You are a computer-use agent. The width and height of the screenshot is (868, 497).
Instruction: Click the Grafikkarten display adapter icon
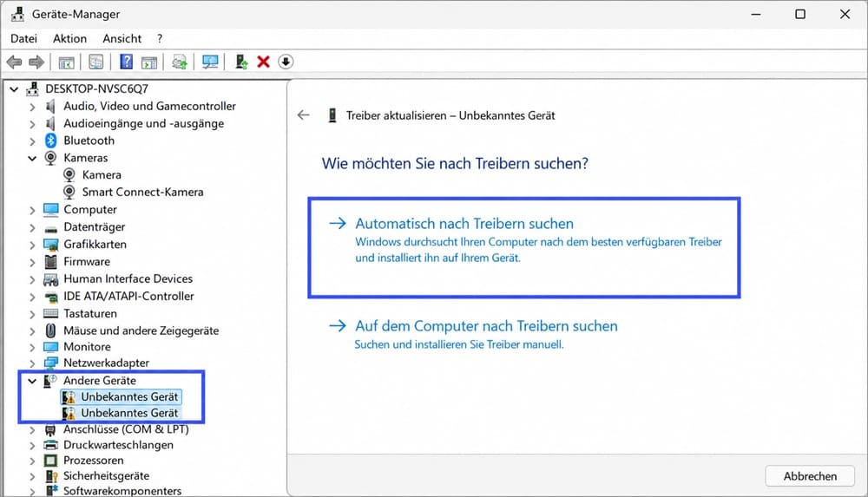pos(51,245)
